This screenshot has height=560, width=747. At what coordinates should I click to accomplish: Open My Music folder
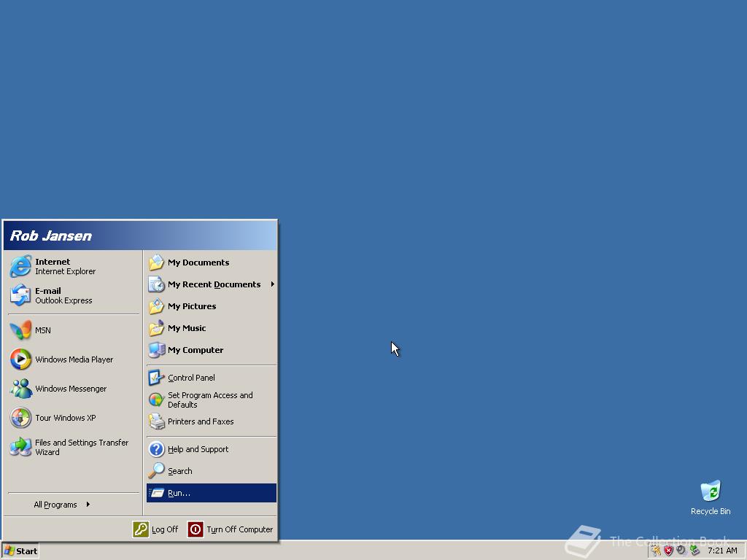[212, 328]
